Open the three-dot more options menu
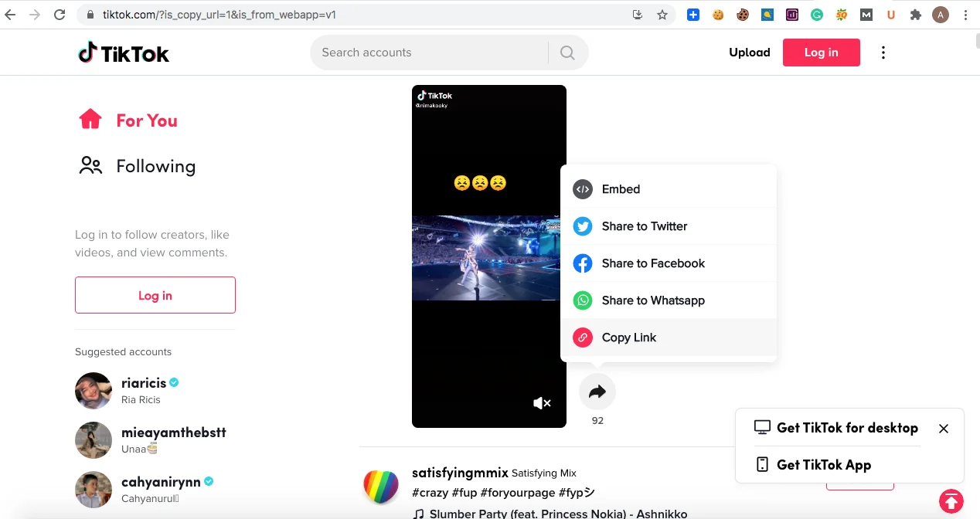 click(883, 53)
